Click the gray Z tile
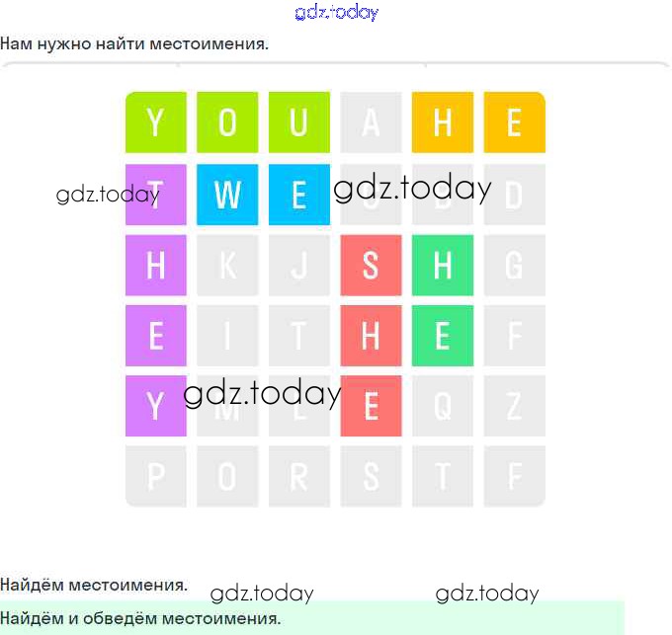 (514, 406)
